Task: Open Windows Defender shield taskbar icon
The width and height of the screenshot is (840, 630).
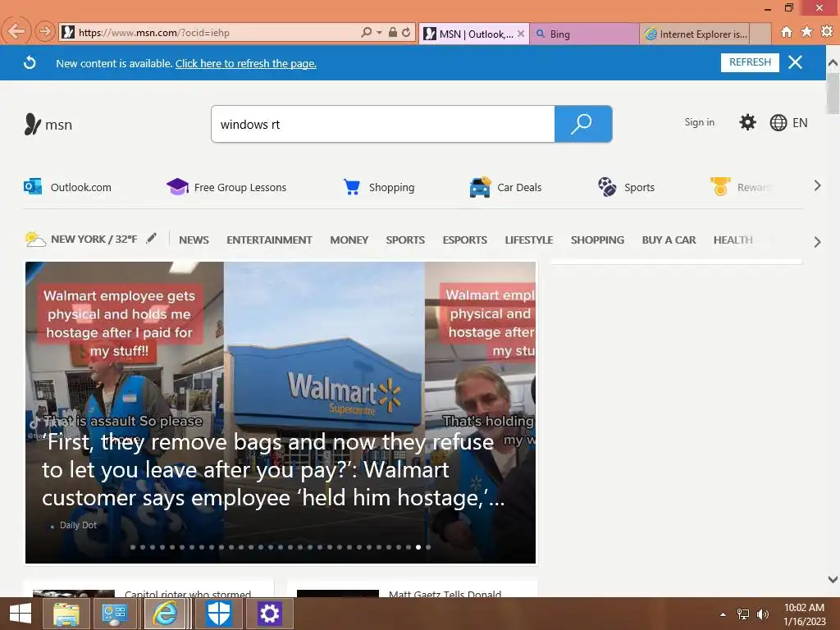Action: click(x=218, y=614)
